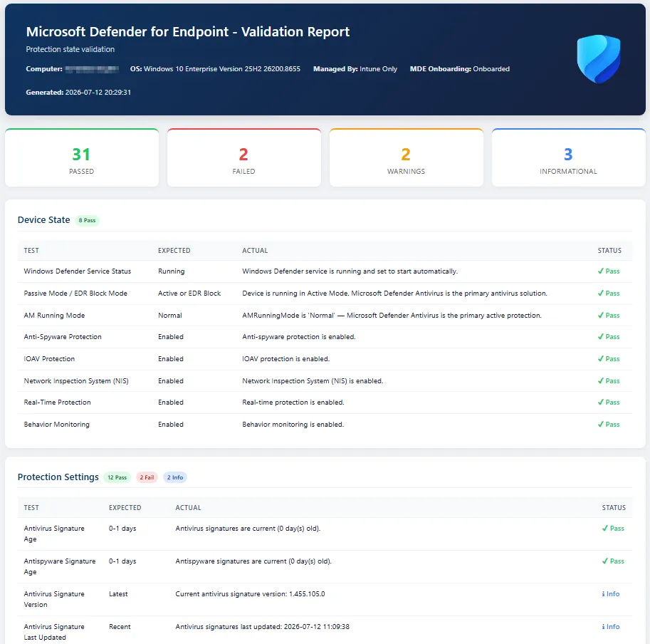Click Pass status for Behavior Monitoring
Image resolution: width=650 pixels, height=644 pixels.
pyautogui.click(x=609, y=424)
